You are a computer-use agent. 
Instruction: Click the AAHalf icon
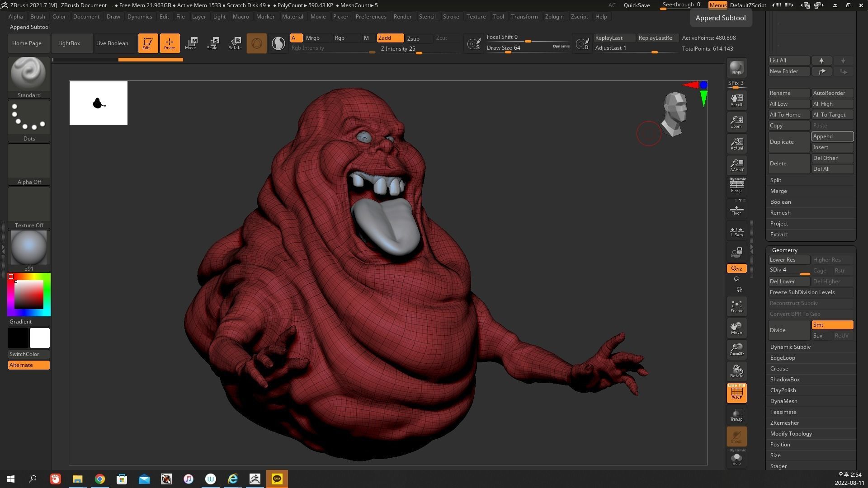pyautogui.click(x=736, y=165)
